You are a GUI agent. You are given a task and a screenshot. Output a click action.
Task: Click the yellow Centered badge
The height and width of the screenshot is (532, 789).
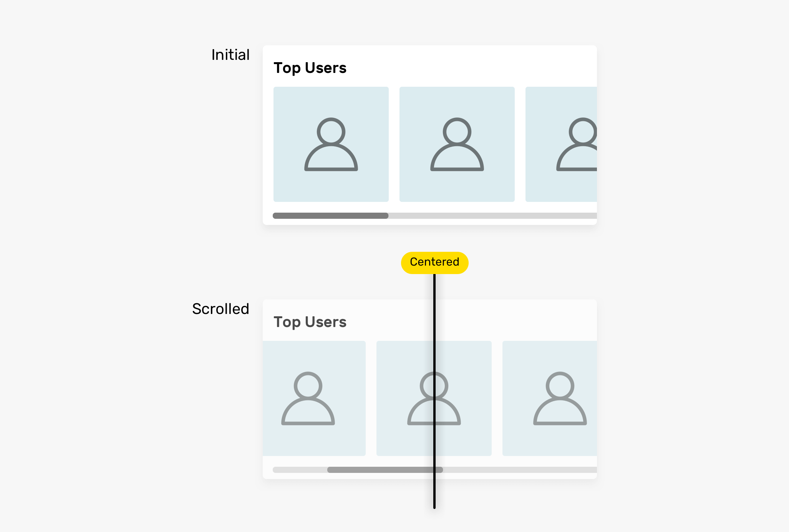click(x=434, y=263)
